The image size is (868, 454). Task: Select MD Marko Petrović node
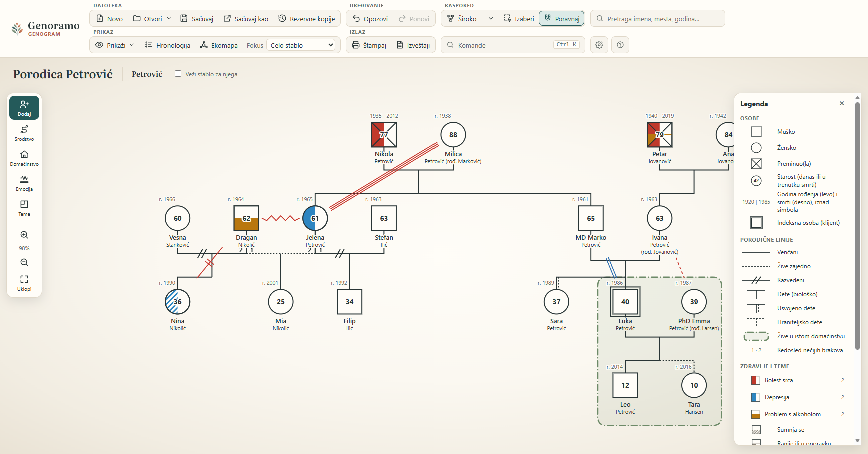pos(591,218)
